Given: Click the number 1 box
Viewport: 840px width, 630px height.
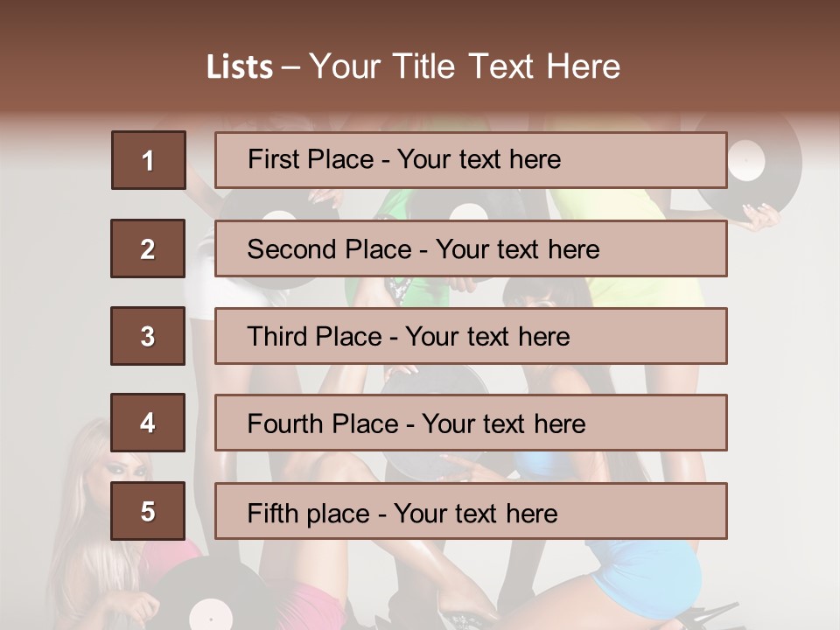Looking at the screenshot, I should point(149,160).
